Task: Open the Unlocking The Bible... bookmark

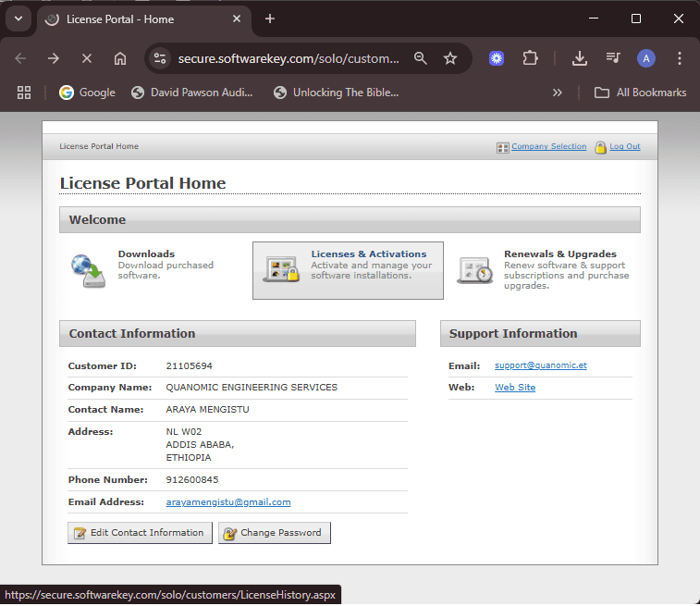Action: 337,93
